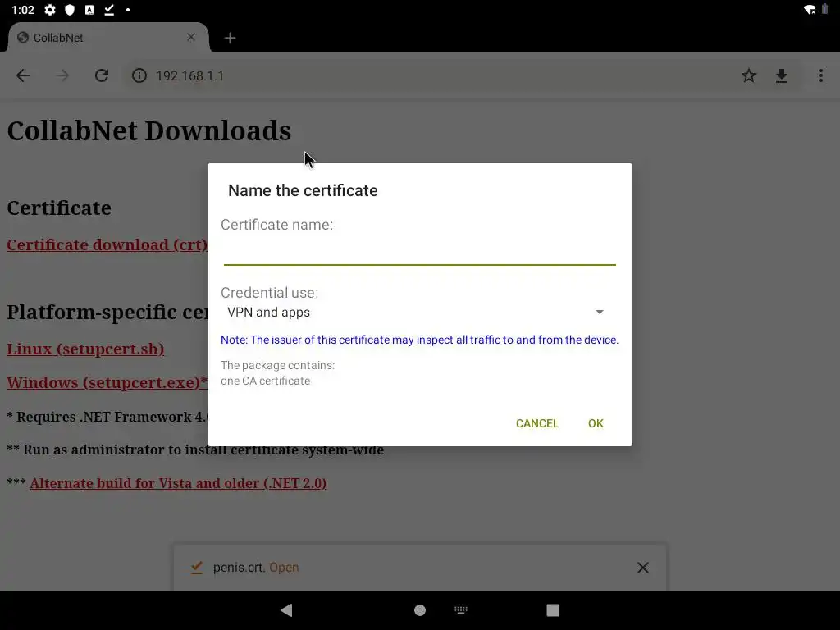This screenshot has width=840, height=630.
Task: Click the 'A' keyboard icon in status bar
Action: pyautogui.click(x=89, y=10)
